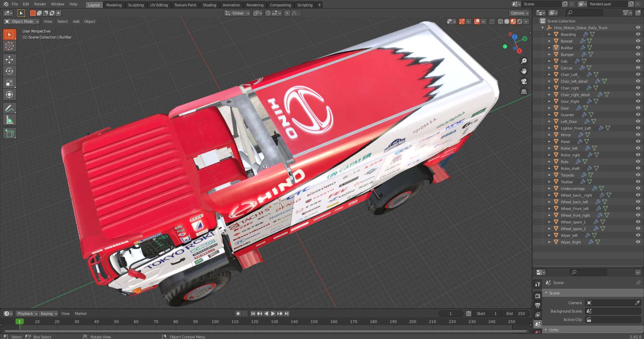Open the Render properties tab
The width and height of the screenshot is (644, 339).
pos(538,296)
